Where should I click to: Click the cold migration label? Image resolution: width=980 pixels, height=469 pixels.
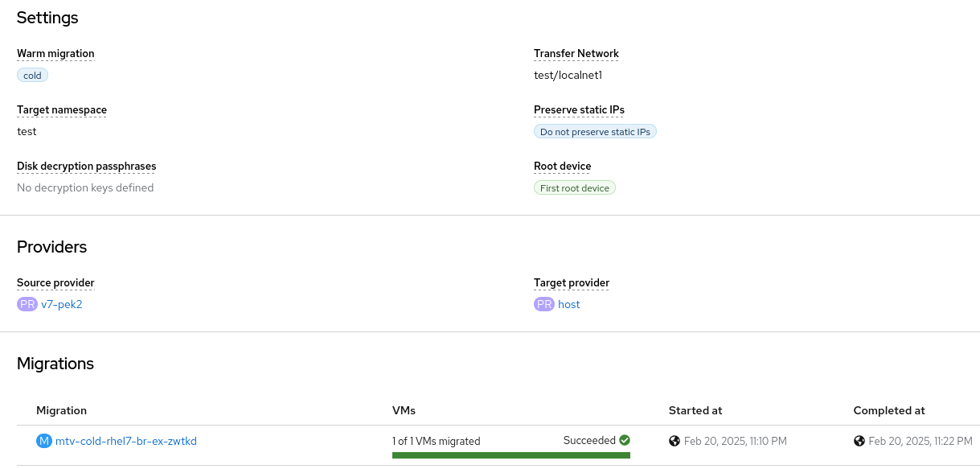pyautogui.click(x=32, y=76)
